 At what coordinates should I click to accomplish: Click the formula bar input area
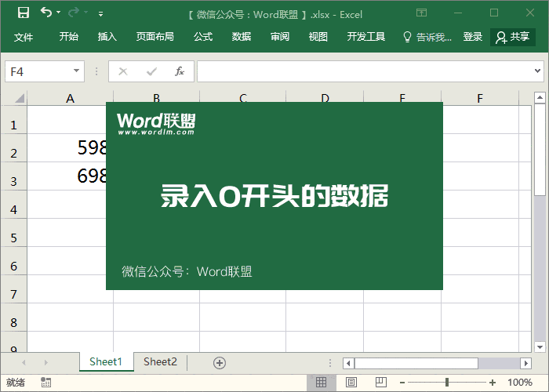pos(364,71)
